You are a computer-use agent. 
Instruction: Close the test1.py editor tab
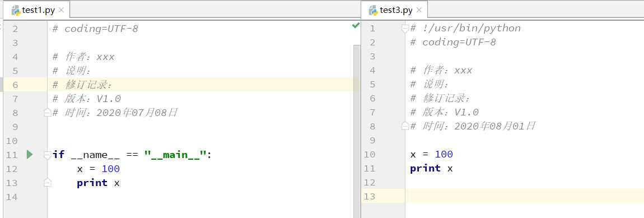(x=61, y=10)
